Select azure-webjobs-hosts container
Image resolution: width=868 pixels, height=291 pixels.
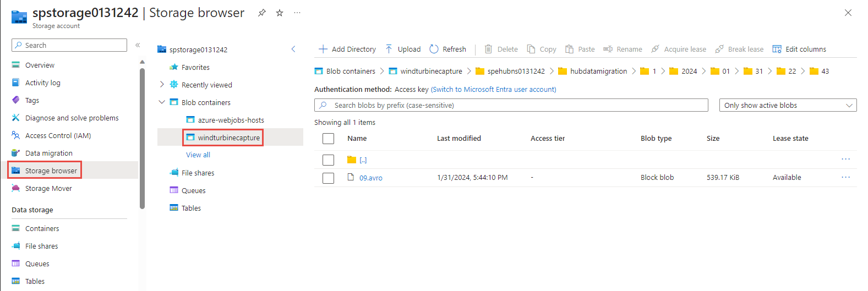[231, 120]
